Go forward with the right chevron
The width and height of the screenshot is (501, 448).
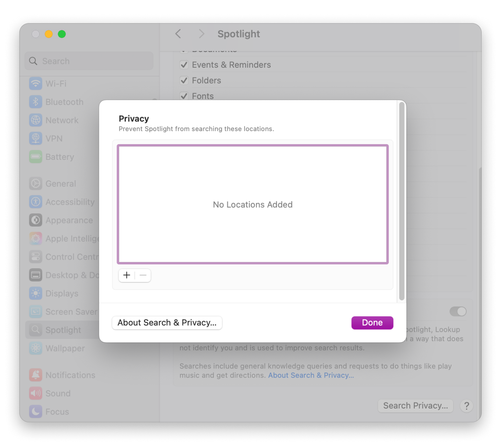[201, 34]
